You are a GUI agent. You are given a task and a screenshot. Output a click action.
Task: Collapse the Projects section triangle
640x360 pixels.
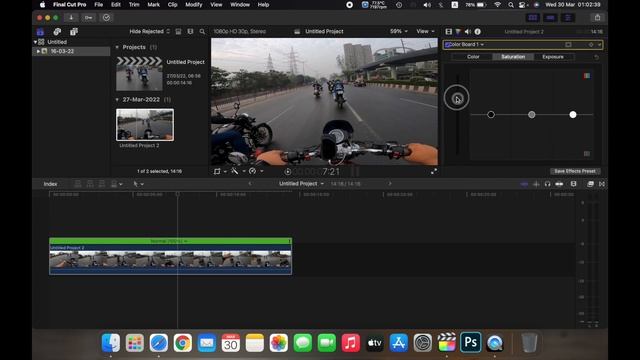coord(117,47)
